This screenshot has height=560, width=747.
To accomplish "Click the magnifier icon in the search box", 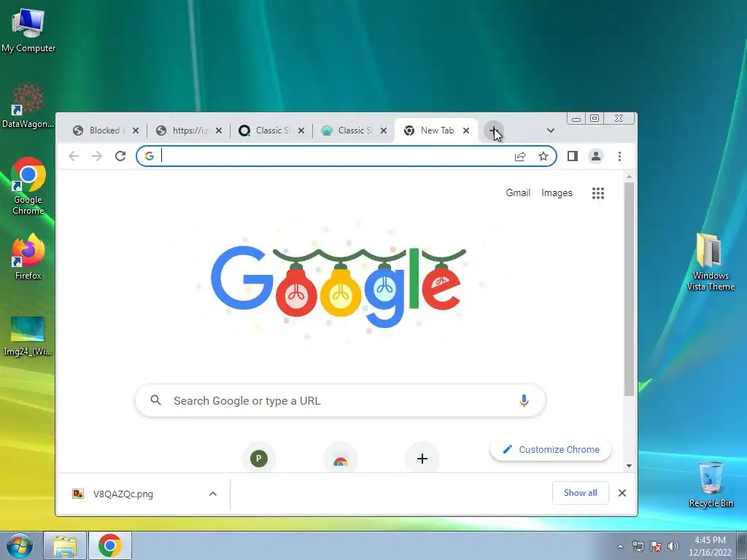I will tap(155, 400).
